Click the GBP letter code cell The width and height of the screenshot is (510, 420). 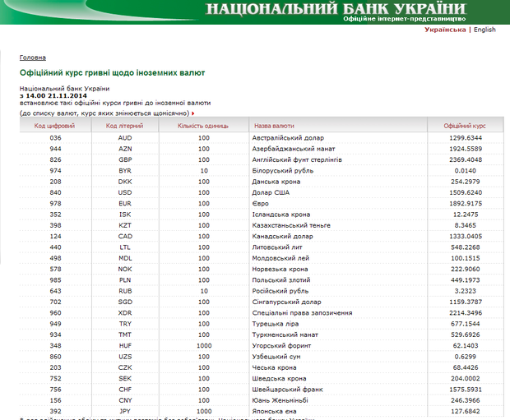pos(125,159)
